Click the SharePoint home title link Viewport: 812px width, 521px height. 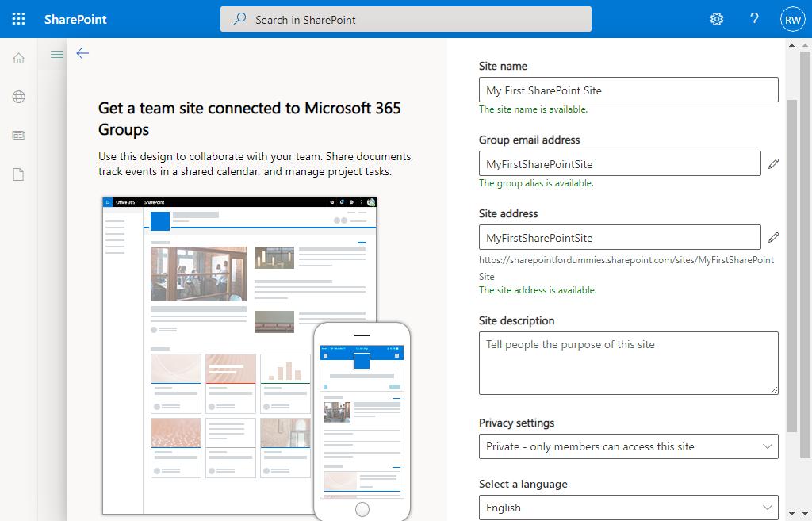(75, 20)
